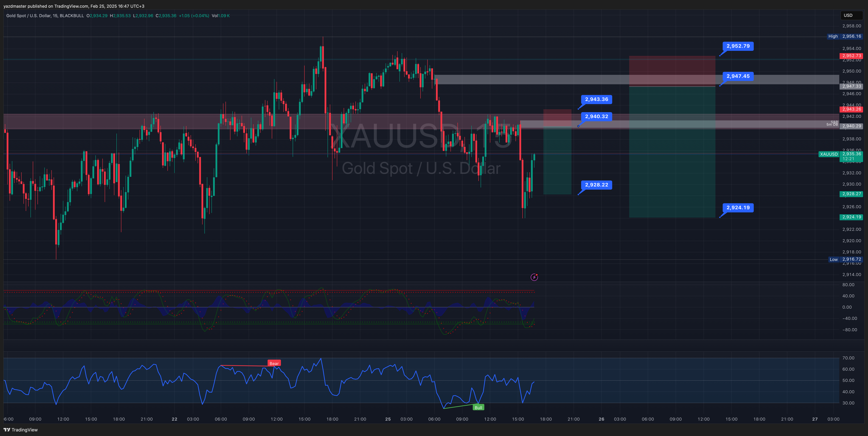Image resolution: width=868 pixels, height=436 pixels.
Task: Click the High 2,956.16 price line label
Action: click(845, 36)
